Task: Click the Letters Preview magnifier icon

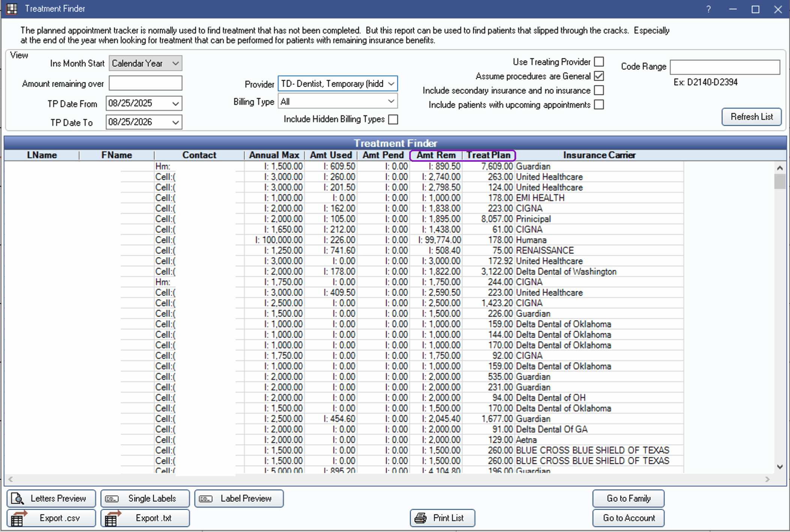Action: coord(17,499)
